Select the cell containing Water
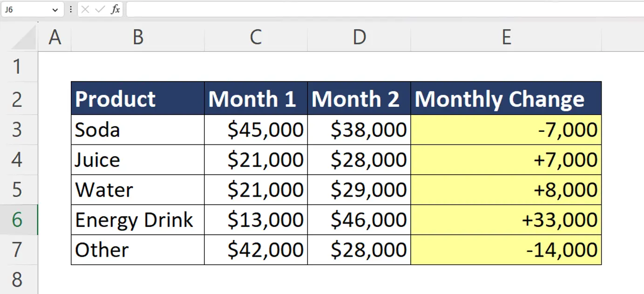 point(137,190)
